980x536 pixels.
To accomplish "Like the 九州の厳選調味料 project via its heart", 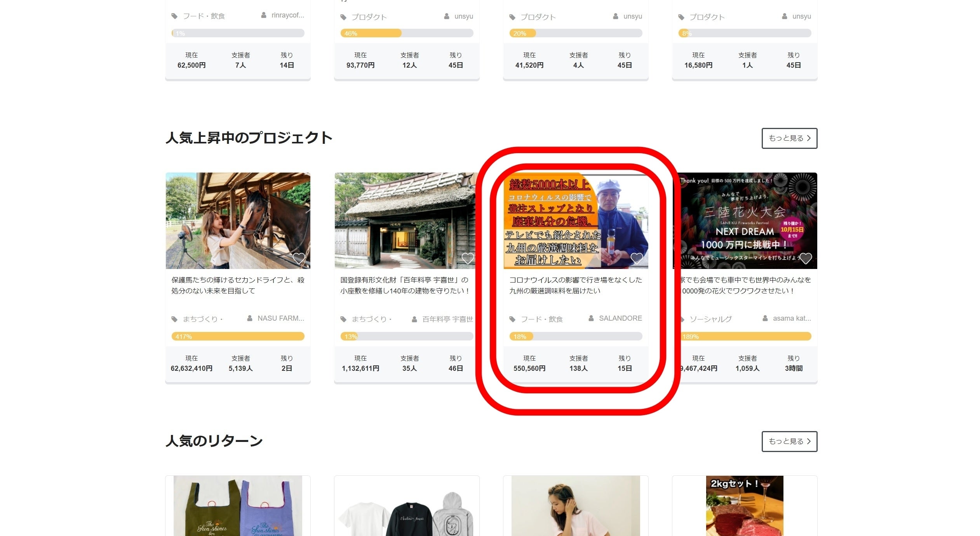I will tap(636, 258).
